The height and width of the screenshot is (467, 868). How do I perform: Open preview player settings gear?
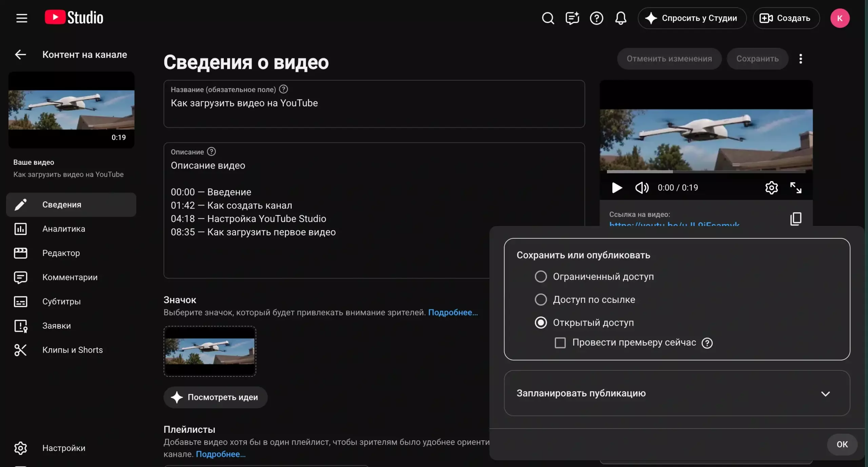tap(771, 188)
